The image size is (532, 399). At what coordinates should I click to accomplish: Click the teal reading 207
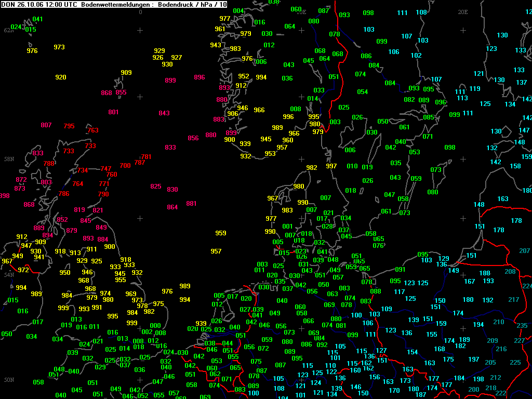(x=525, y=251)
